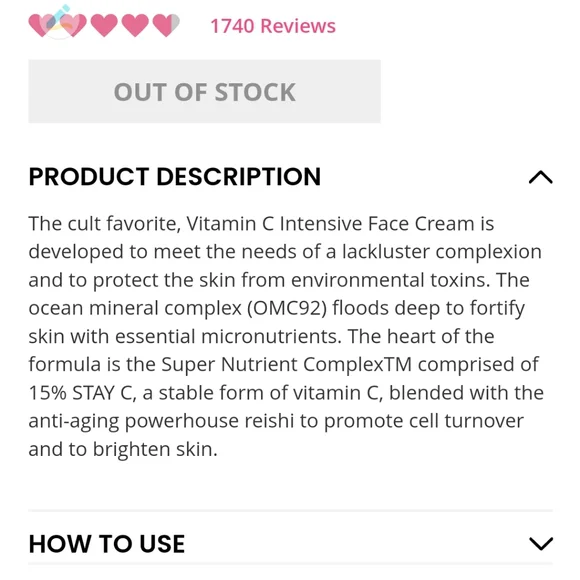Click the second pink heart rating icon
The height and width of the screenshot is (580, 580).
click(x=73, y=26)
